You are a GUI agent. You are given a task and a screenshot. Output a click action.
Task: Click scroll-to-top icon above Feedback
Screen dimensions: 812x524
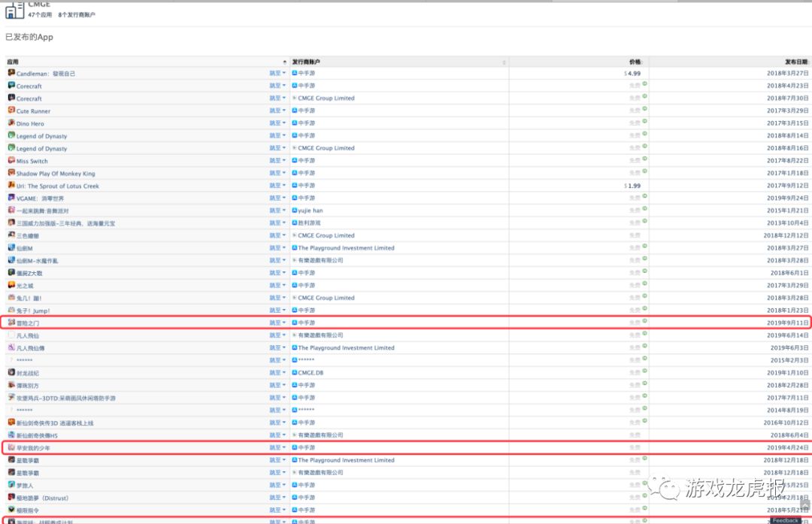[x=804, y=504]
